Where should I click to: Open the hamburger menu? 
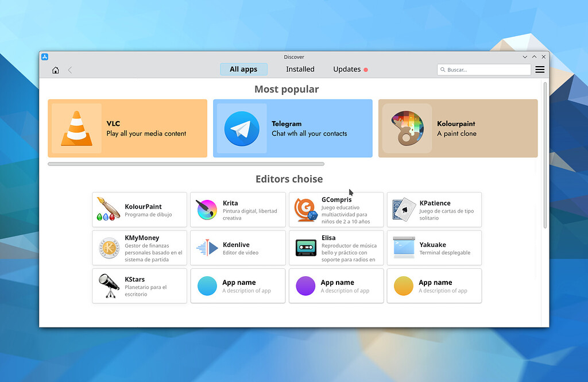pos(540,69)
